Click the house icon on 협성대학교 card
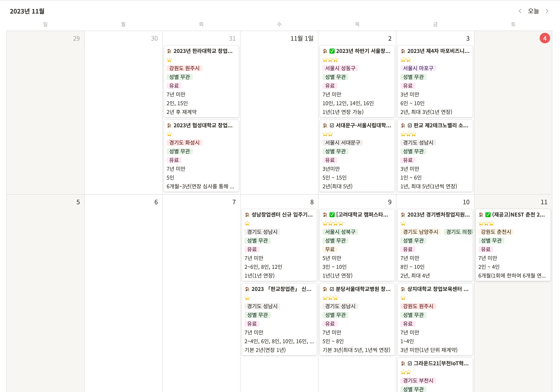The height and width of the screenshot is (392, 560). click(169, 125)
